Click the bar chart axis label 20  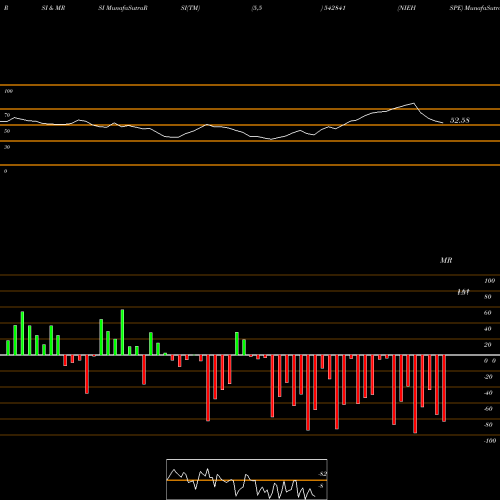tap(488, 345)
